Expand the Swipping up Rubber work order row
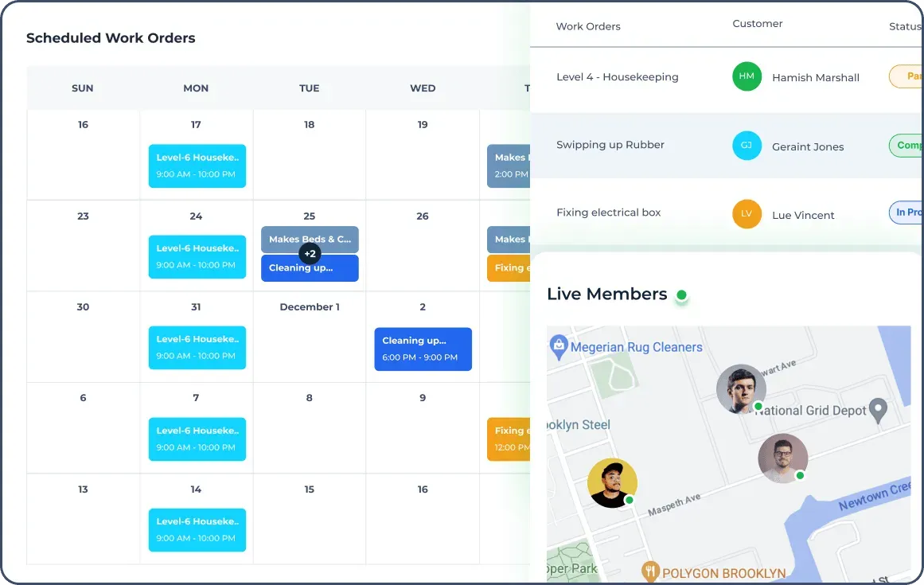This screenshot has width=924, height=585. point(610,145)
